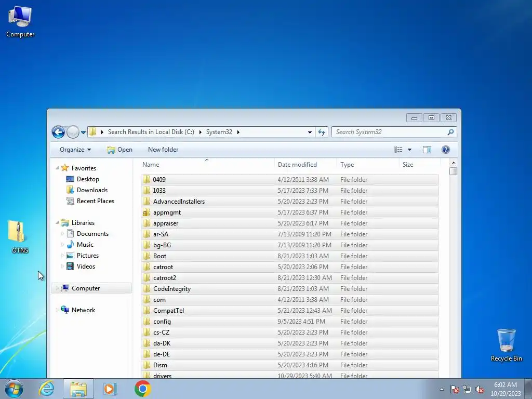Click the file list scrollbar thumb
Image resolution: width=532 pixels, height=399 pixels.
pos(453,171)
